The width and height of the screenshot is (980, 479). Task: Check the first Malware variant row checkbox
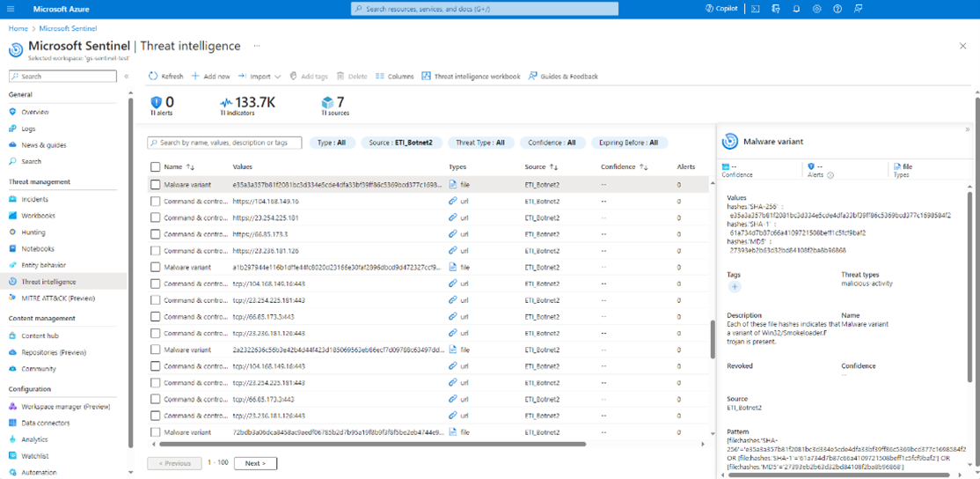156,185
